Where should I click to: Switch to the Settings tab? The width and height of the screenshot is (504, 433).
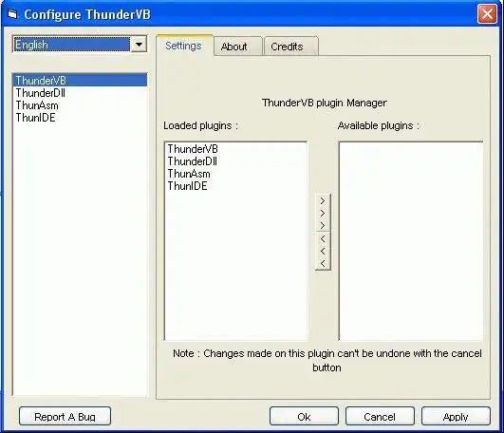coord(184,46)
